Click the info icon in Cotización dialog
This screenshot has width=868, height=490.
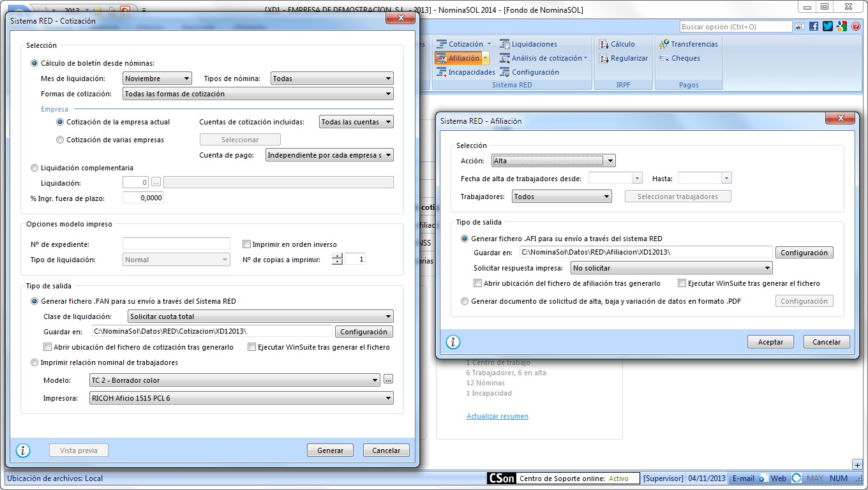(x=23, y=450)
